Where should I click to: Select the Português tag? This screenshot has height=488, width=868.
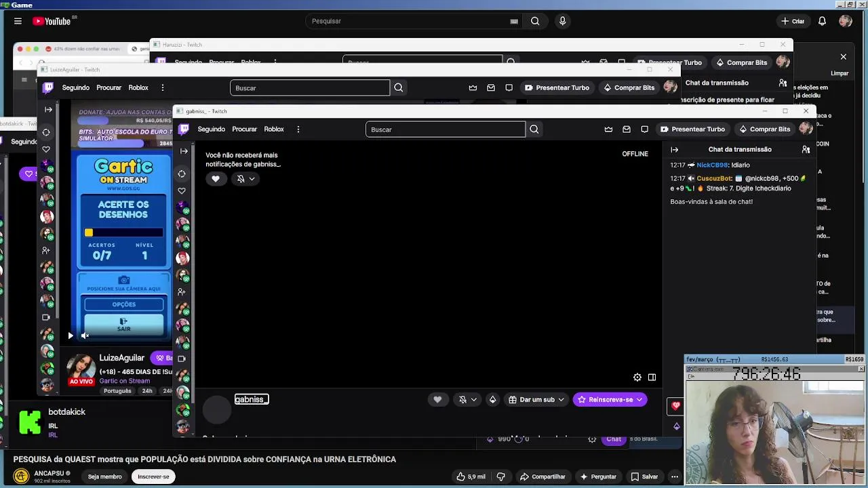coord(117,391)
